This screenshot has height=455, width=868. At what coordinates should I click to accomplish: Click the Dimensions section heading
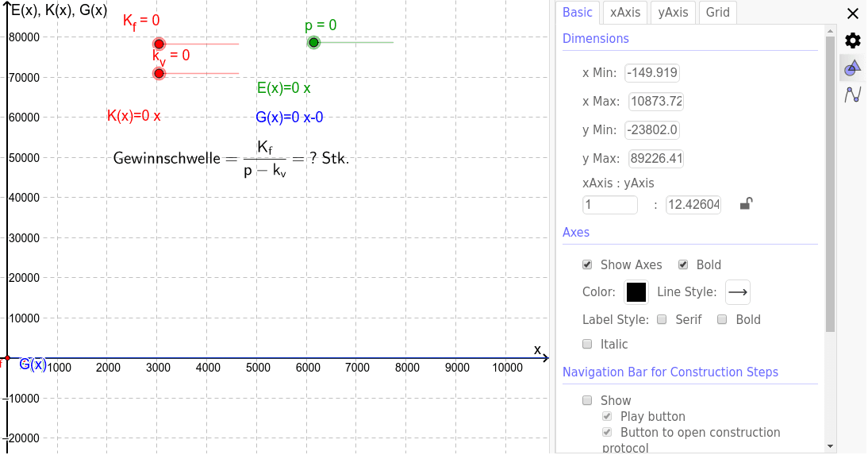[x=596, y=39]
